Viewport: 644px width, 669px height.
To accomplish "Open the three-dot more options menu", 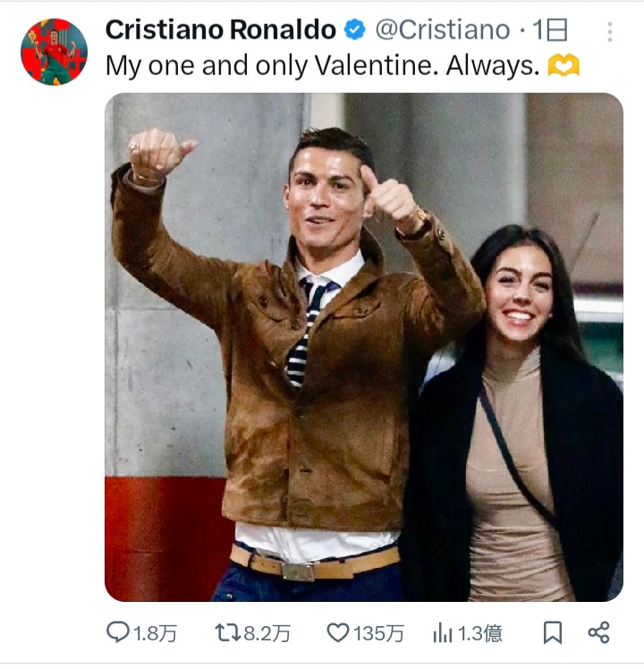I will point(610,32).
